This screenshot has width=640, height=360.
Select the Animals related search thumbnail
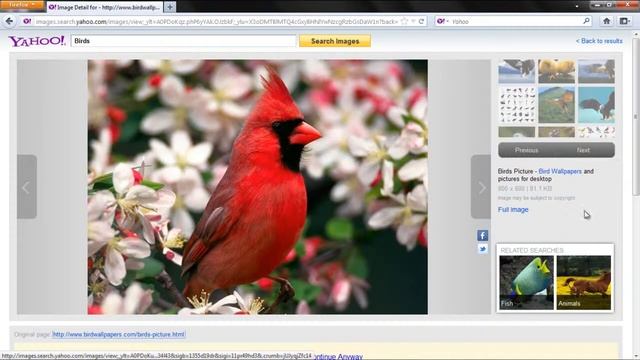click(x=584, y=282)
